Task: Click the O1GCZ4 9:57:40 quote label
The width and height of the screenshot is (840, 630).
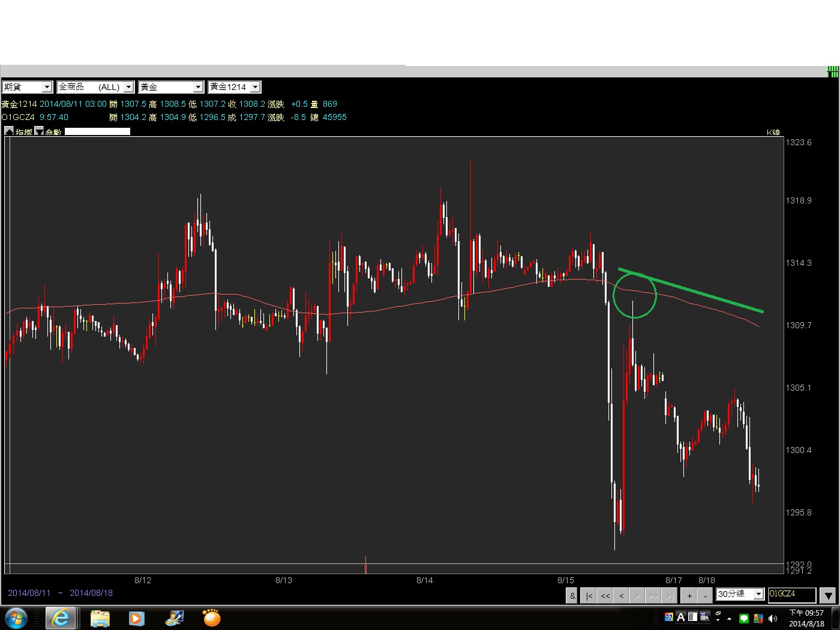Action: (x=35, y=117)
